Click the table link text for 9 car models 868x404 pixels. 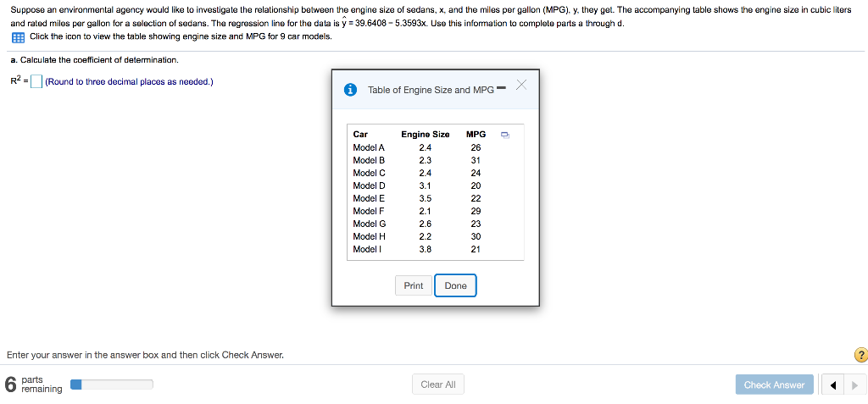point(181,36)
